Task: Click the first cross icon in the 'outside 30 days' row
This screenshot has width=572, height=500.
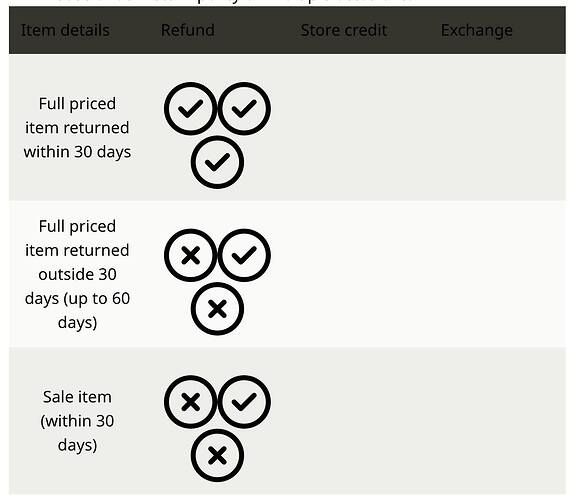Action: [190, 255]
